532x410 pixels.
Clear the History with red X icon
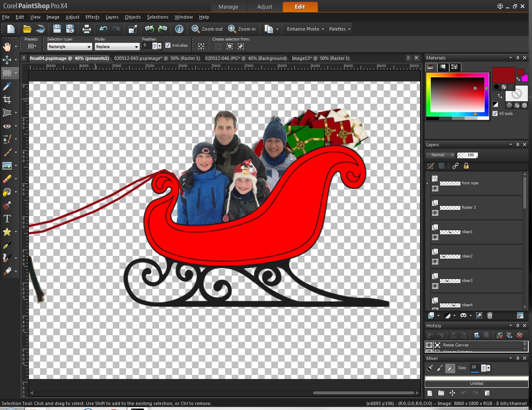[x=520, y=335]
